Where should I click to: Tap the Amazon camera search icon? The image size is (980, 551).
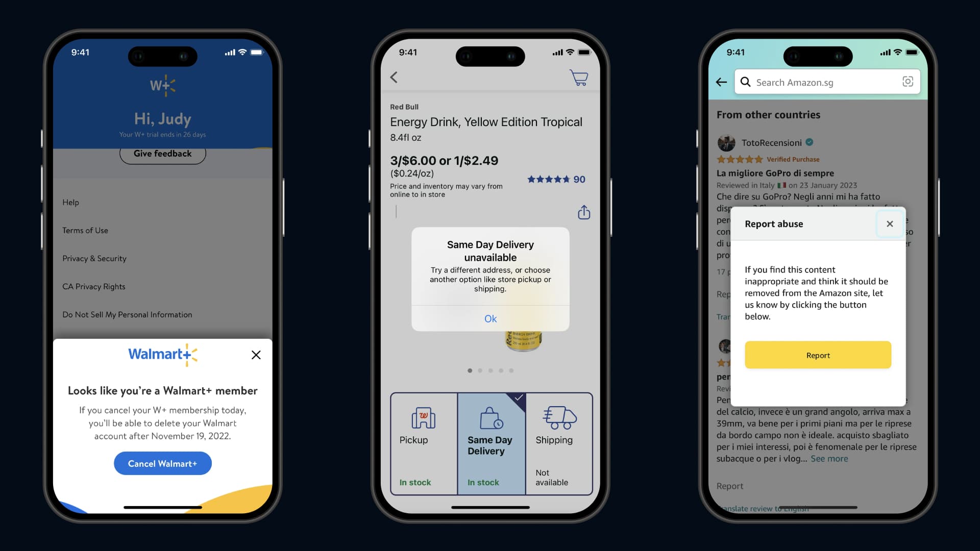(908, 82)
